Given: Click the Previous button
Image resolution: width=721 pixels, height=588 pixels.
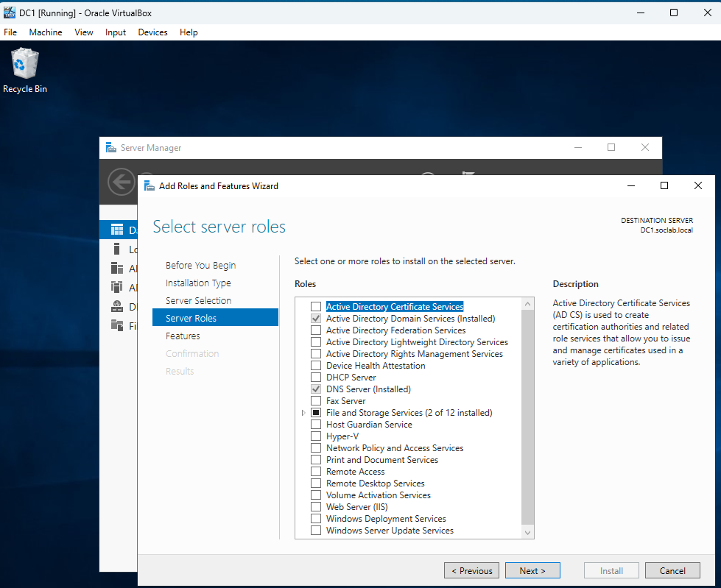Looking at the screenshot, I should [471, 570].
